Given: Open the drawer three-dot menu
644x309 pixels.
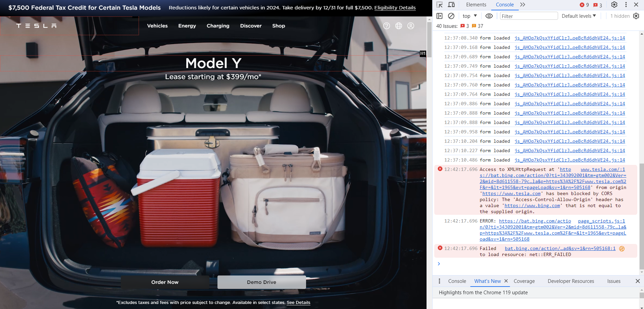Looking at the screenshot, I should tap(439, 281).
